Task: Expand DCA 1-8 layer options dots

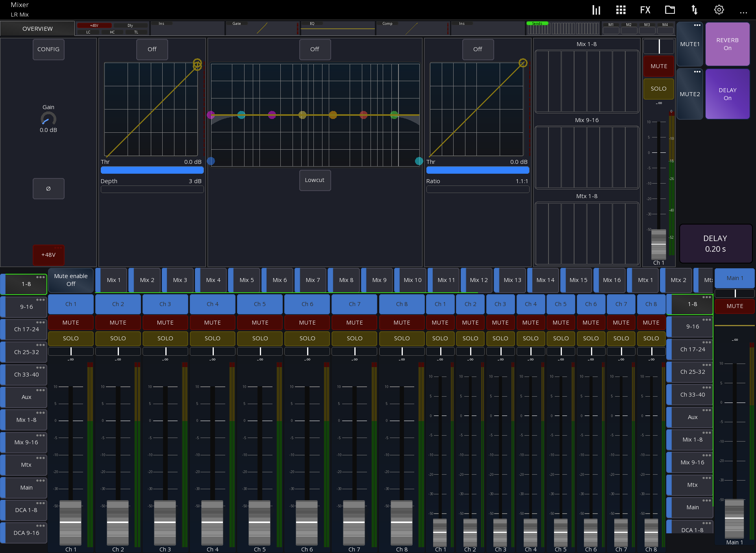Action: (x=40, y=503)
